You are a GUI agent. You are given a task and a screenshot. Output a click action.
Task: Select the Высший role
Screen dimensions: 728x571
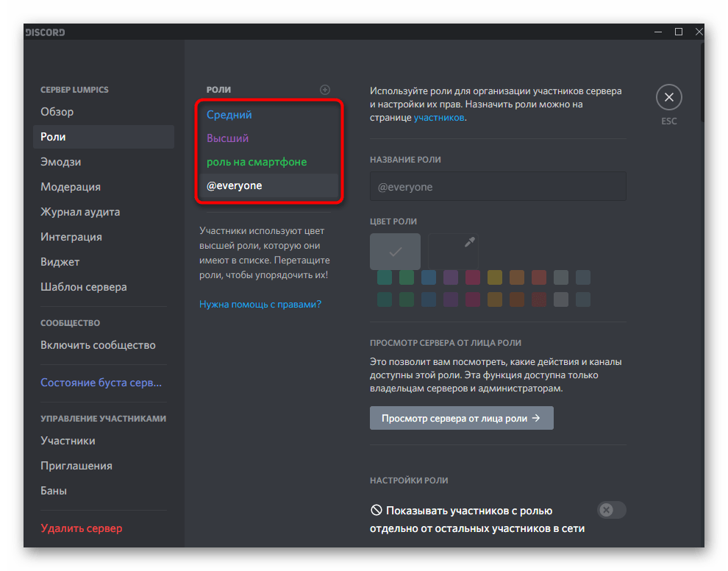point(228,138)
